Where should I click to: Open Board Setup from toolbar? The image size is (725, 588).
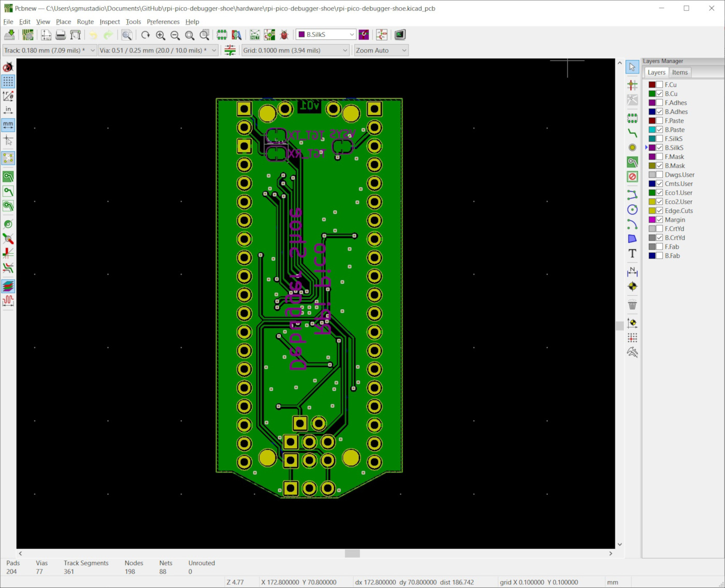[28, 35]
